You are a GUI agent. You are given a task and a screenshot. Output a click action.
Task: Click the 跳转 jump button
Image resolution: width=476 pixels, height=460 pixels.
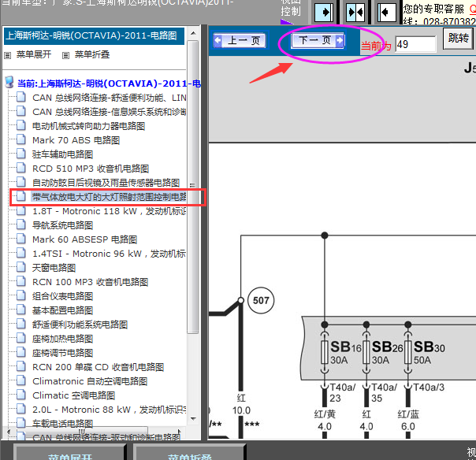click(459, 39)
